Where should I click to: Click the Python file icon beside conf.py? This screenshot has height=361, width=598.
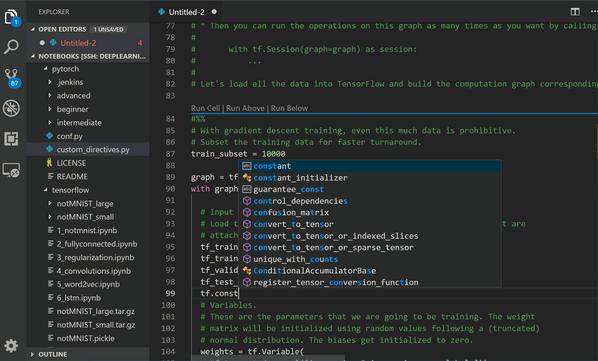coord(50,136)
